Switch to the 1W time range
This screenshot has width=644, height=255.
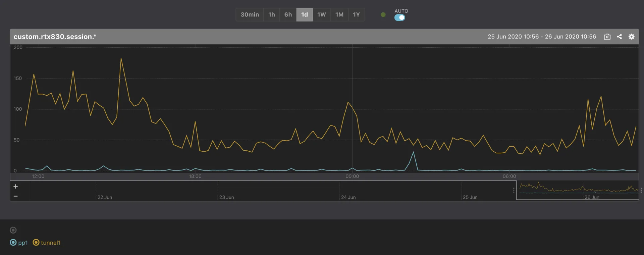click(x=321, y=15)
